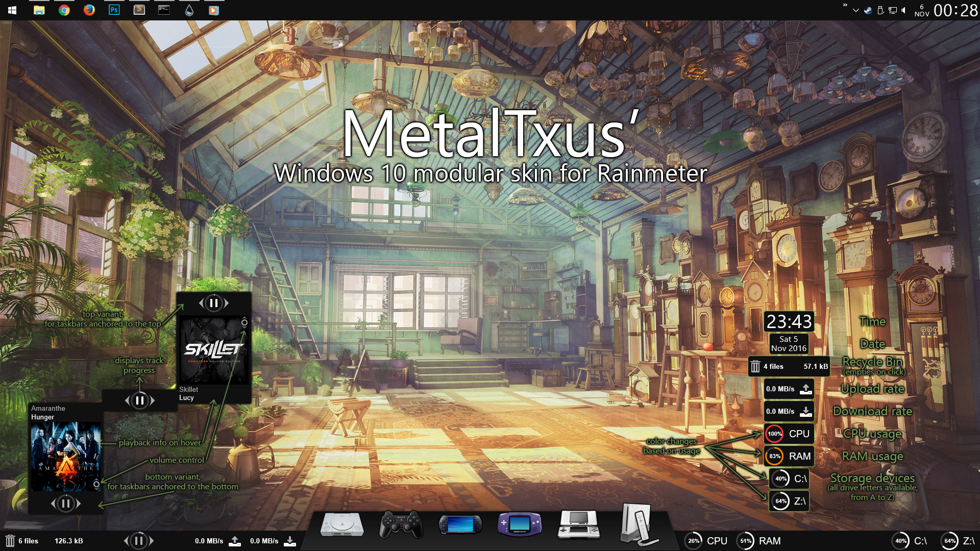Click the 51% RAM meter in bottom bar
Viewport: 980px width, 551px height.
click(x=758, y=541)
